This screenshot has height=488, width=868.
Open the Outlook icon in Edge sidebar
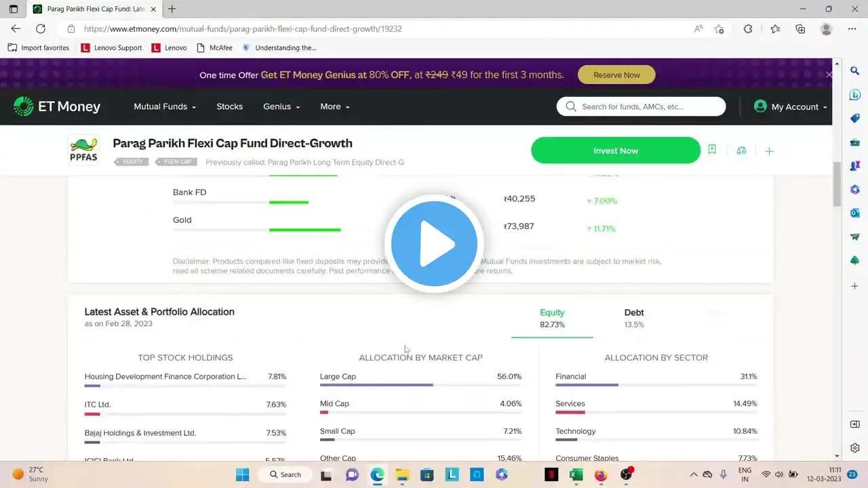coord(855,213)
